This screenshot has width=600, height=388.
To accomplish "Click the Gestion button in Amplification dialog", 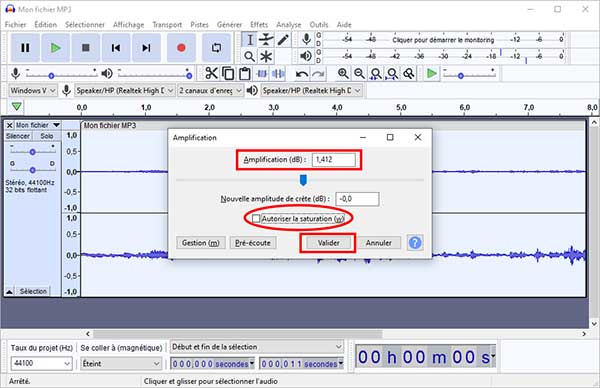I will coord(201,243).
